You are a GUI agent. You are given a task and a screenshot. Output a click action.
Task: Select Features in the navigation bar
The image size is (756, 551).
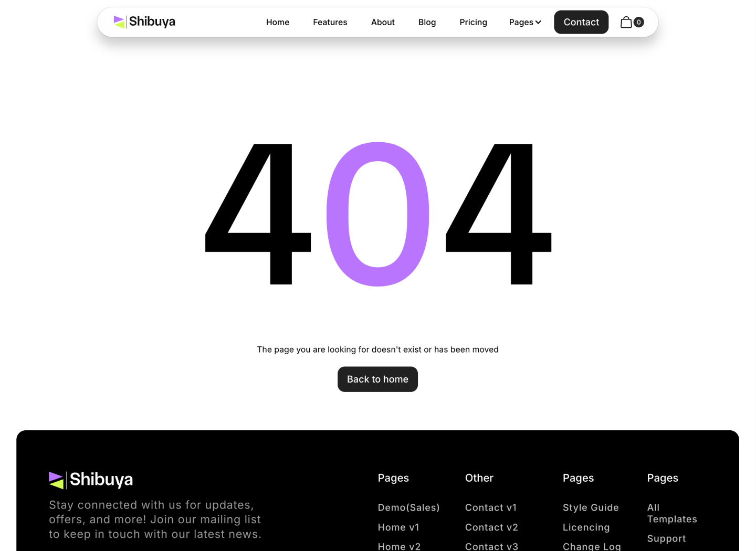330,22
